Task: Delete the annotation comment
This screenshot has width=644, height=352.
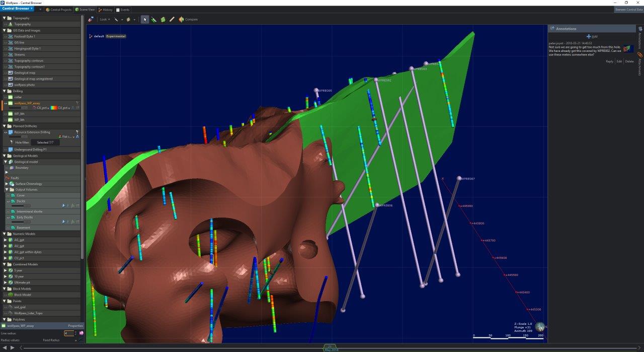Action: tap(629, 61)
